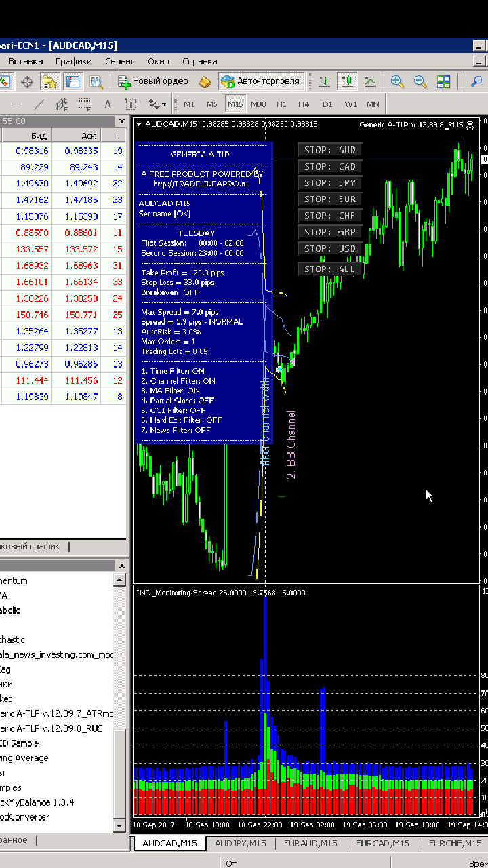Click the Новый ордер button
The width and height of the screenshot is (488, 868).
click(153, 81)
